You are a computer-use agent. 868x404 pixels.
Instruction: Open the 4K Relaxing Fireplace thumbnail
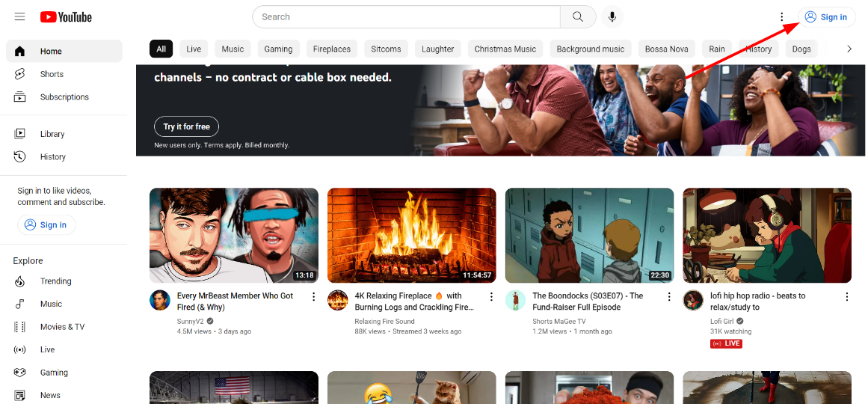coord(411,235)
